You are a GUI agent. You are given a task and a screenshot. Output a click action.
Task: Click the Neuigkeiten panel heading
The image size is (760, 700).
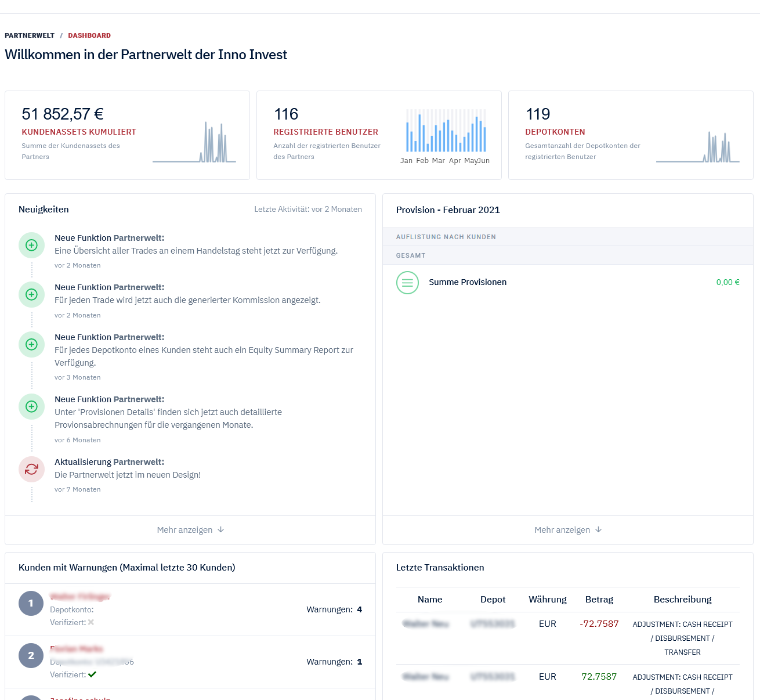point(44,210)
